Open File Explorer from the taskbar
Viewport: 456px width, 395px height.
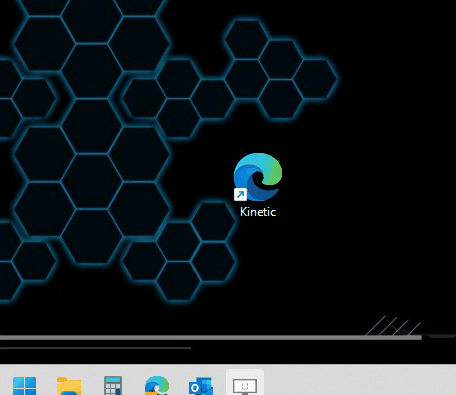69,386
